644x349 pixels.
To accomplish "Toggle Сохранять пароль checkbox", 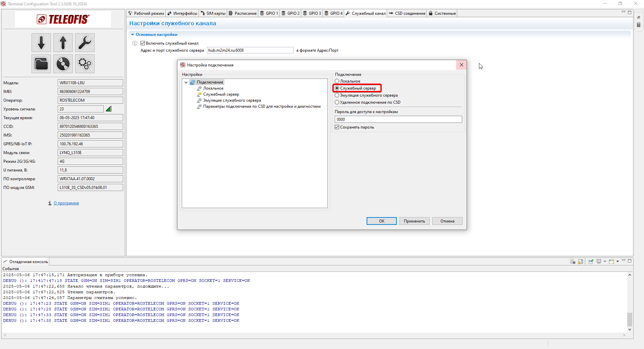I will tap(337, 127).
